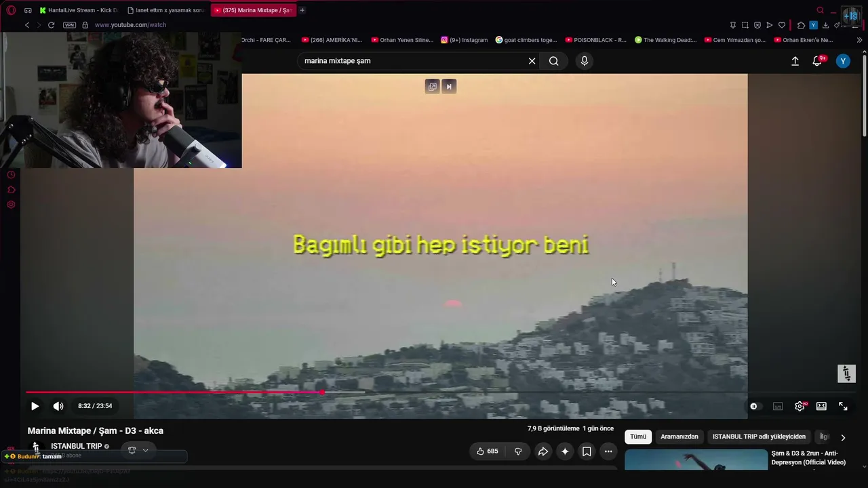This screenshot has height=488, width=868.
Task: Open notification bell subscription dropdown
Action: 138,450
